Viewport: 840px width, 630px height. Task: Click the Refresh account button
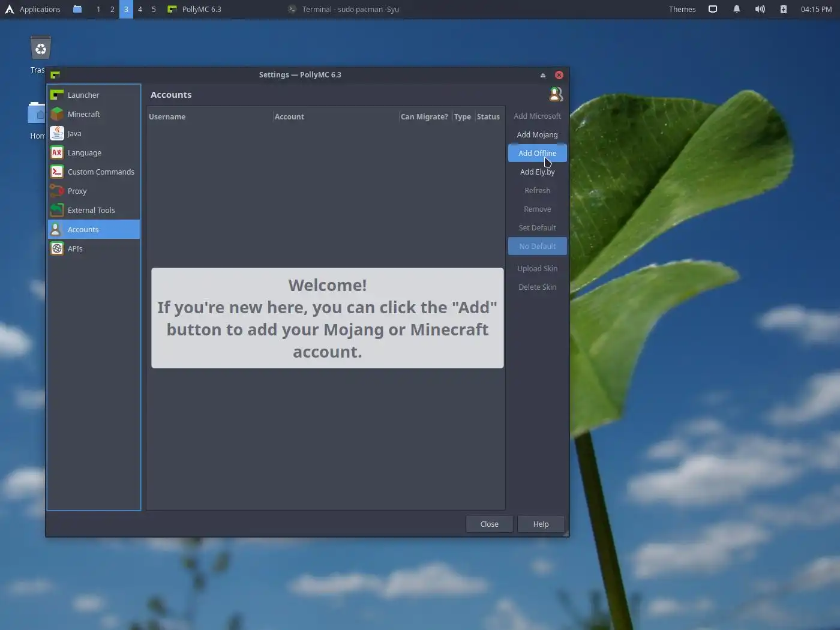pos(537,190)
